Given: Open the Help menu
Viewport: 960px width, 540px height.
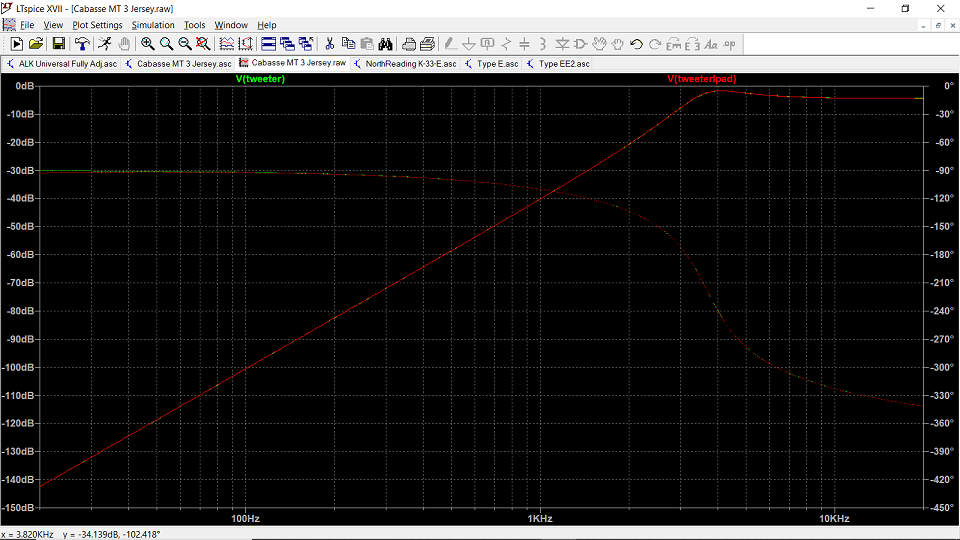Looking at the screenshot, I should [x=266, y=25].
